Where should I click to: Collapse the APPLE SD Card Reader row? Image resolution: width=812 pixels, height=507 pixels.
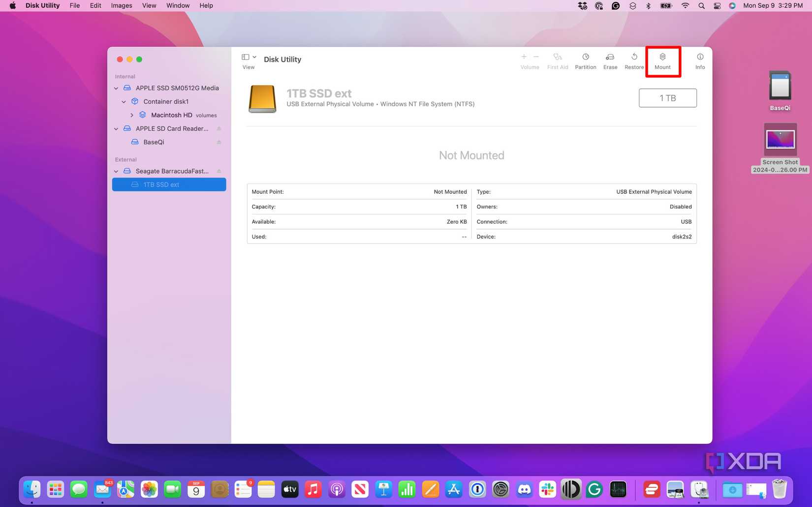pyautogui.click(x=116, y=129)
